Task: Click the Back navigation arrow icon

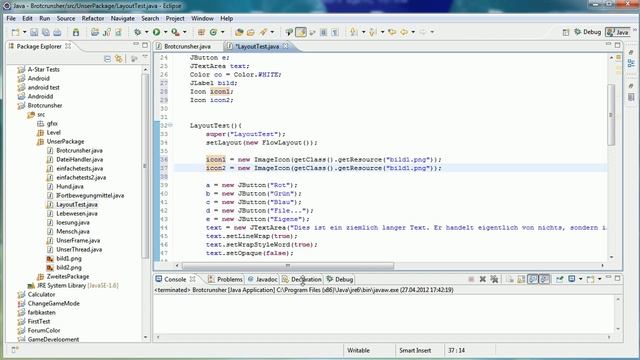Action: pos(404,32)
